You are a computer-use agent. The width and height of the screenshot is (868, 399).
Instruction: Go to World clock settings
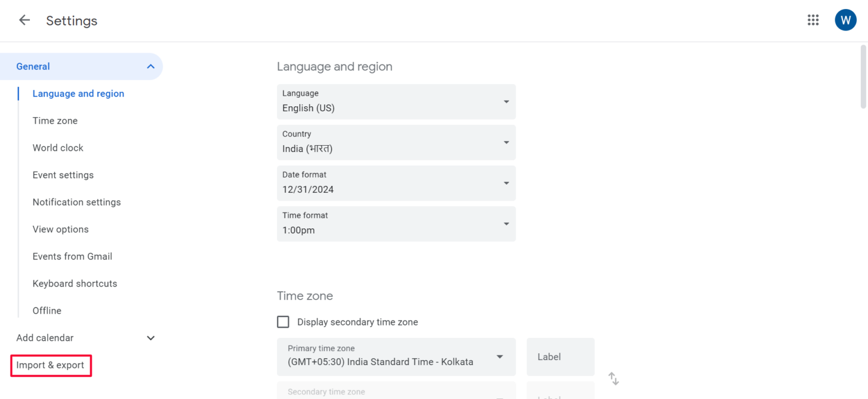(x=58, y=148)
